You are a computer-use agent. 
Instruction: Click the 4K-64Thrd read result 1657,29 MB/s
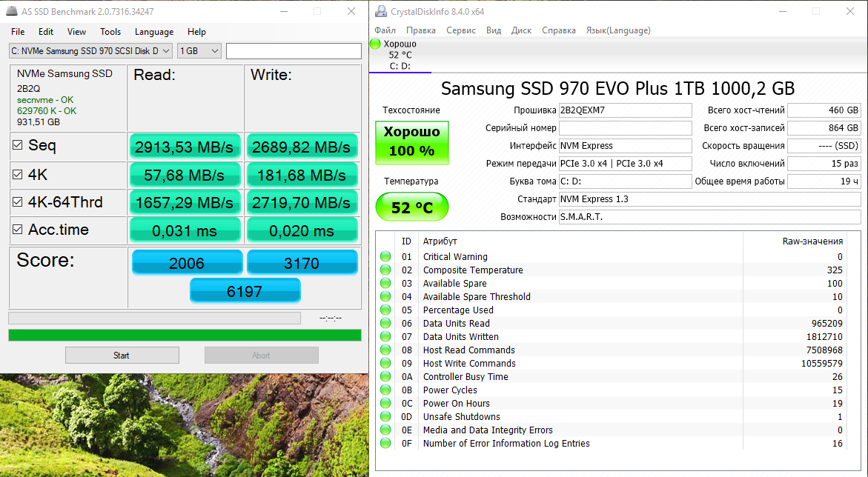pos(185,202)
